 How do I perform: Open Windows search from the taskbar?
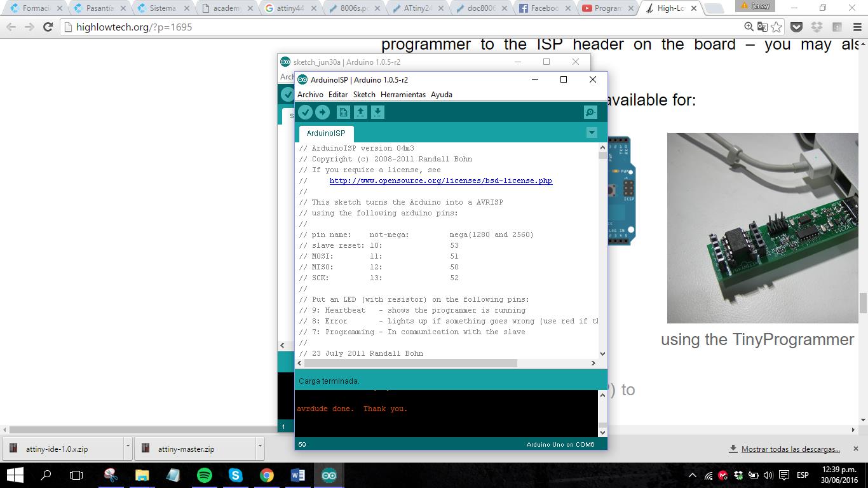pyautogui.click(x=46, y=475)
